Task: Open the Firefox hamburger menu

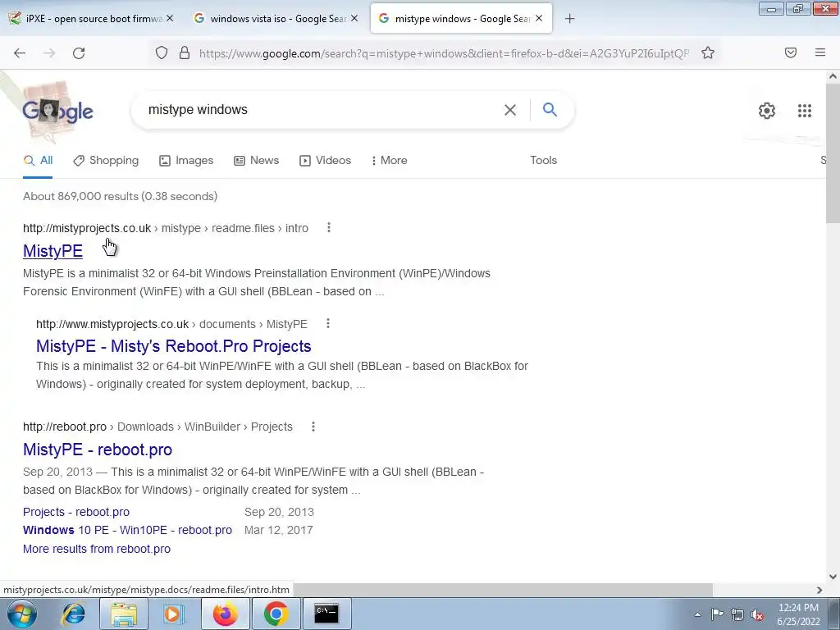Action: click(x=820, y=52)
